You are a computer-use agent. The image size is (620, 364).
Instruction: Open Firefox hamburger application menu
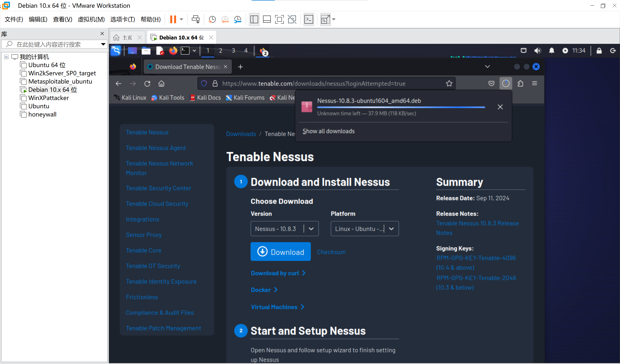534,84
